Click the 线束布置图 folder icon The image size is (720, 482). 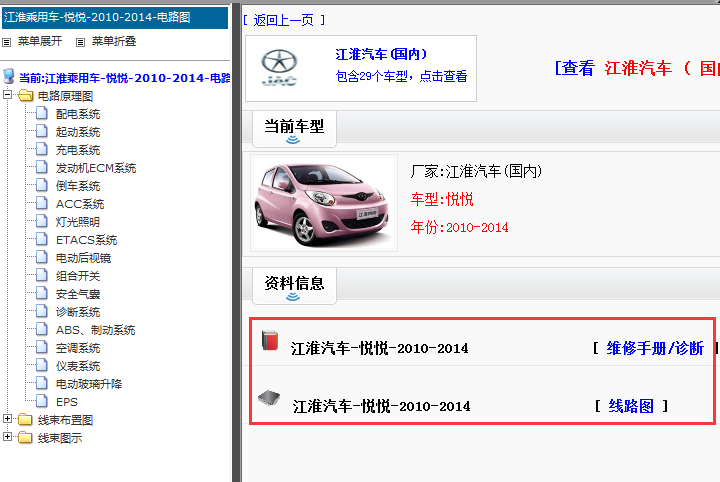tap(25, 419)
